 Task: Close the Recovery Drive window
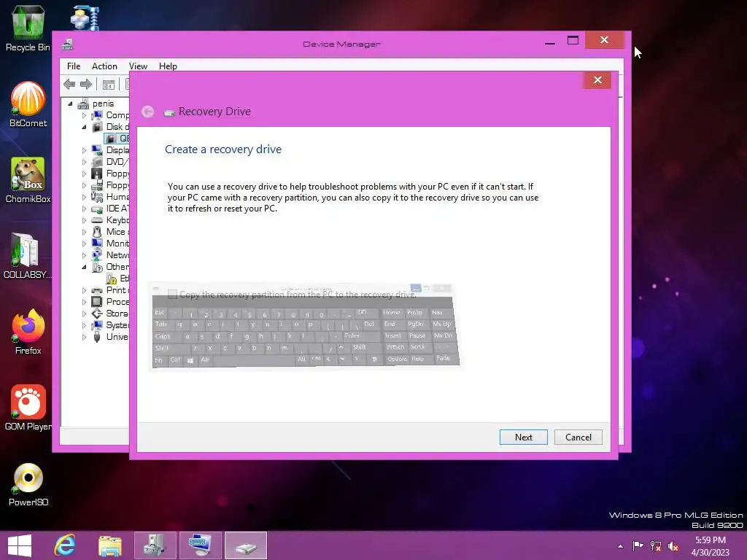(x=597, y=80)
